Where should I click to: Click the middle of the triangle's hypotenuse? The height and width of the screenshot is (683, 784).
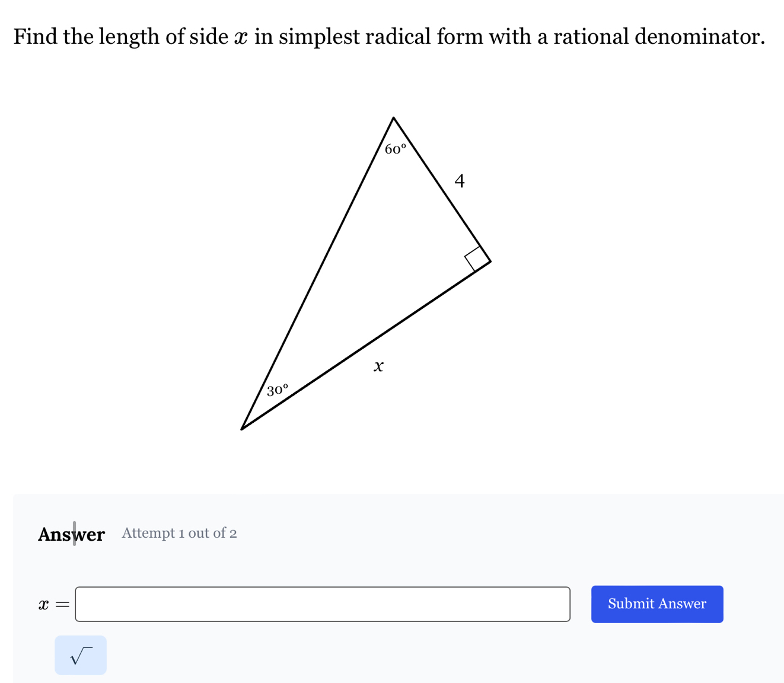tap(317, 274)
